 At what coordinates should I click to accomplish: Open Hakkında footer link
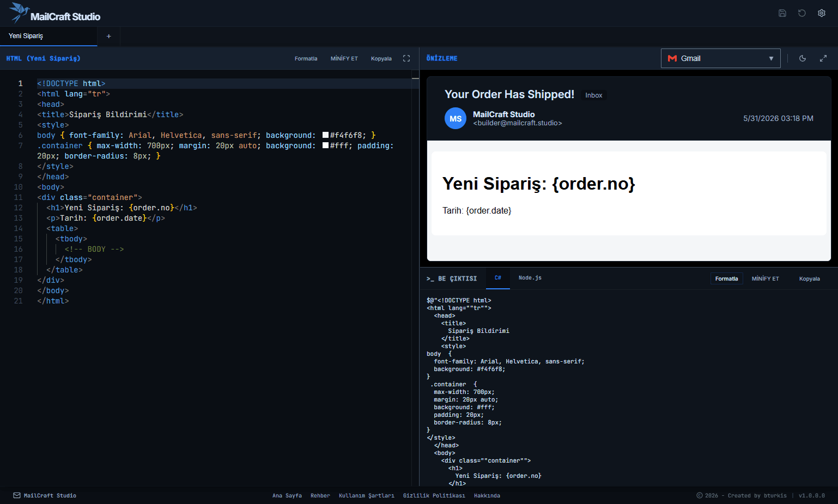(x=487, y=496)
